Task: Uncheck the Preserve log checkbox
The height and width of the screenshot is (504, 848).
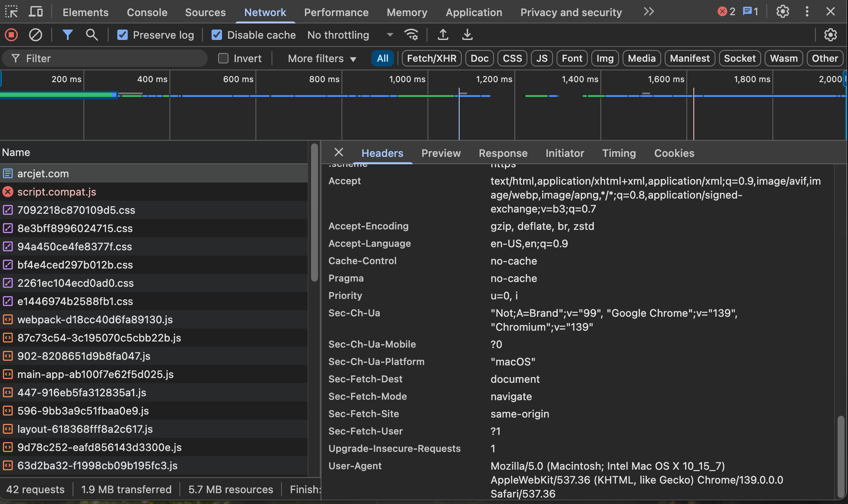Action: (123, 35)
